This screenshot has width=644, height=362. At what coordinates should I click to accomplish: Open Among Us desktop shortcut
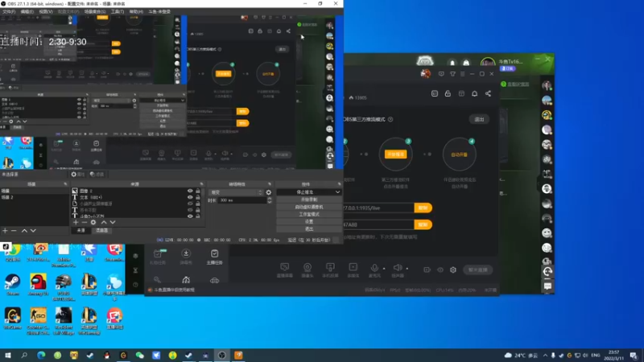38,285
